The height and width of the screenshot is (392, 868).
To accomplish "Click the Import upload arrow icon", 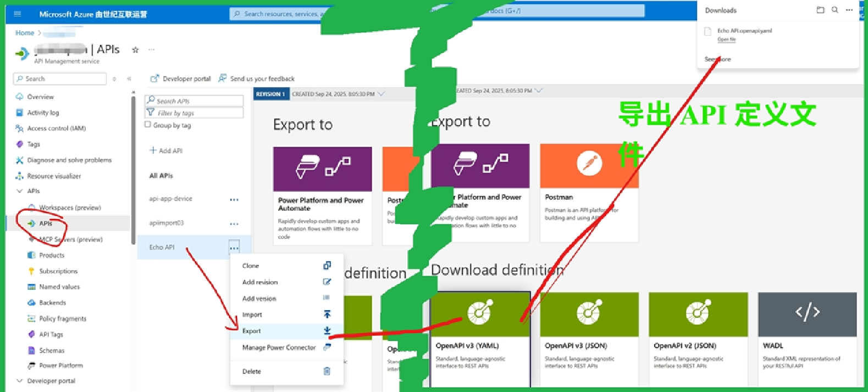I will pos(327,315).
